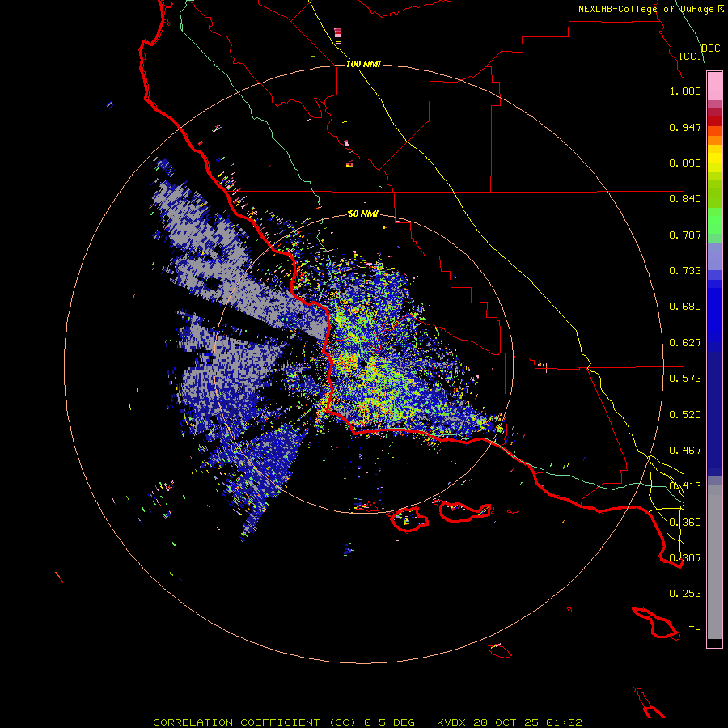Select the 0.840 legend value

pos(685,199)
